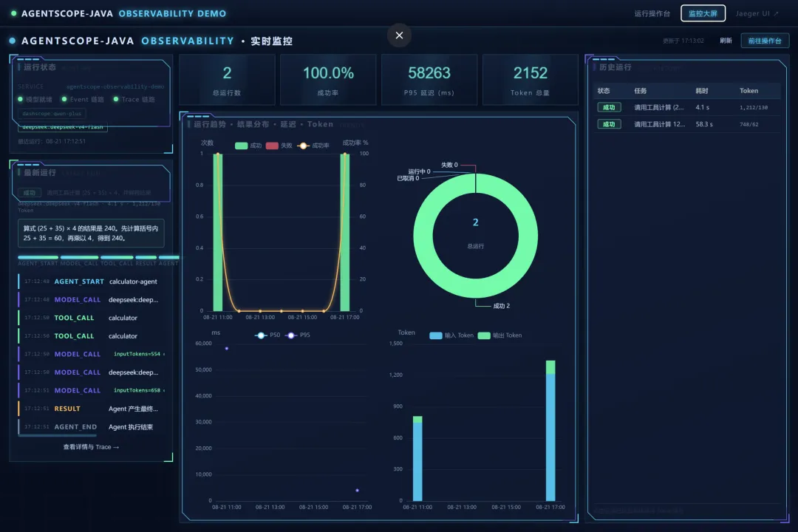This screenshot has height=532, width=798.
Task: Click the Event 链路 status indicator
Action: (x=83, y=99)
